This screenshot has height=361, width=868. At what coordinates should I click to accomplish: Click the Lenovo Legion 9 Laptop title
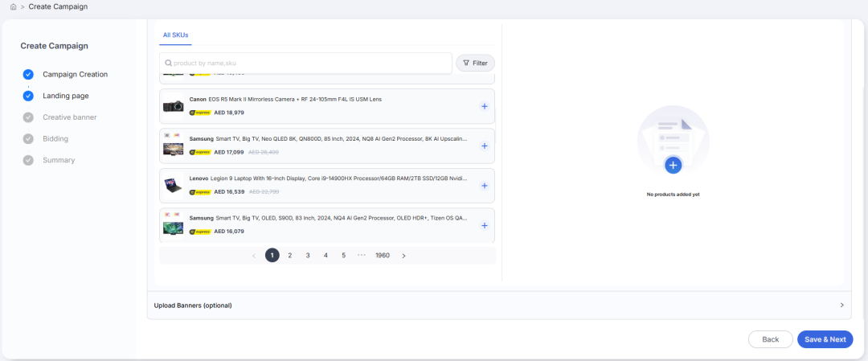328,178
